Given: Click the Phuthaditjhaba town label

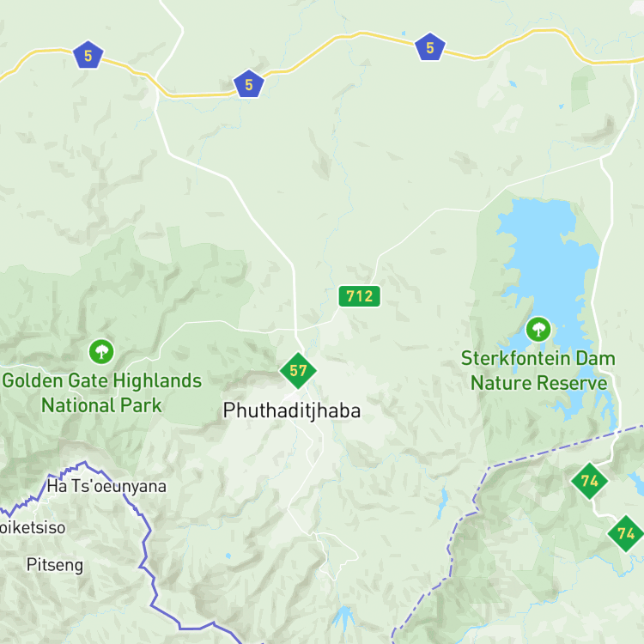Looking at the screenshot, I should (x=292, y=410).
